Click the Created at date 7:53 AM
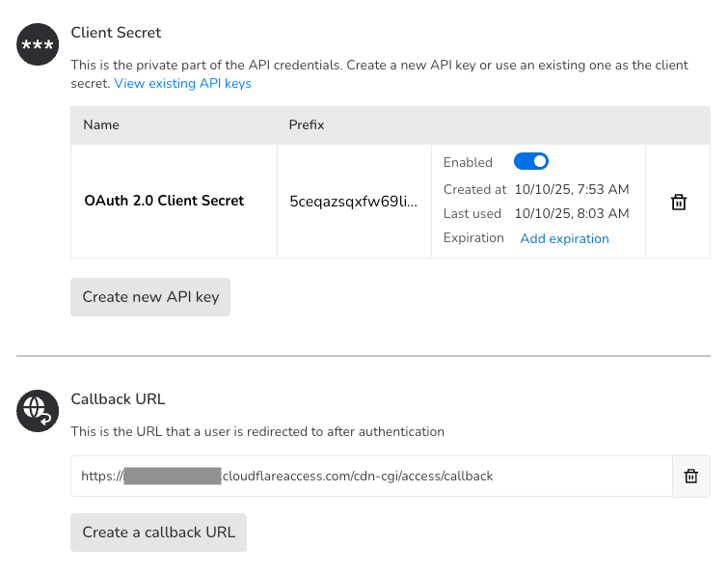The width and height of the screenshot is (728, 573). coord(571,189)
